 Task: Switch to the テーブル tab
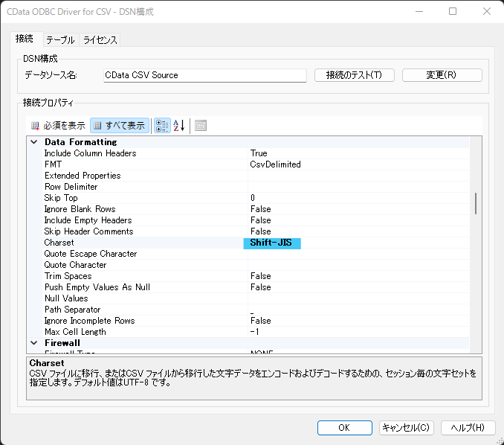pyautogui.click(x=60, y=40)
